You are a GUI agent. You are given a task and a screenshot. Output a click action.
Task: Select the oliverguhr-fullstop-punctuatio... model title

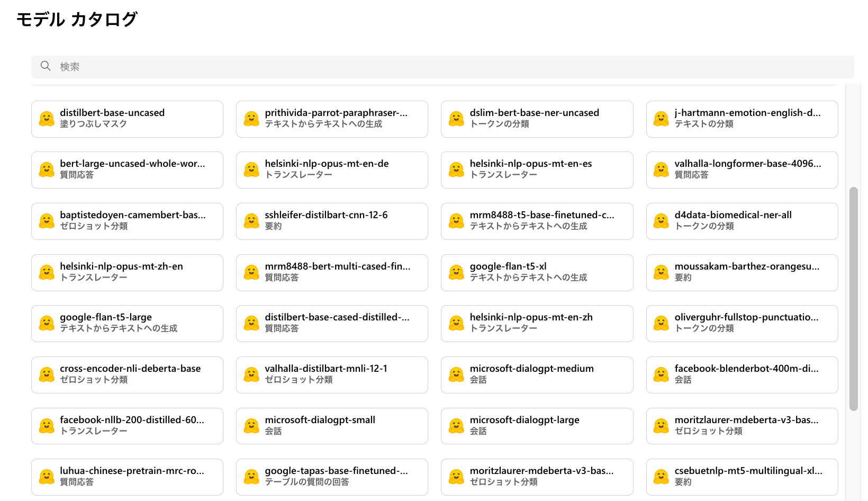pos(746,317)
